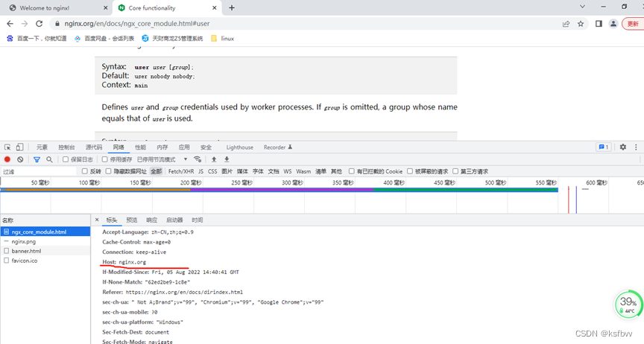Select the nginx.png request row

(45, 241)
